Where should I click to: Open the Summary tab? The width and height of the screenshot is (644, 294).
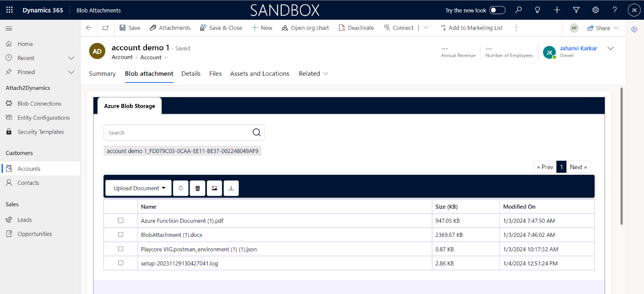click(x=102, y=74)
